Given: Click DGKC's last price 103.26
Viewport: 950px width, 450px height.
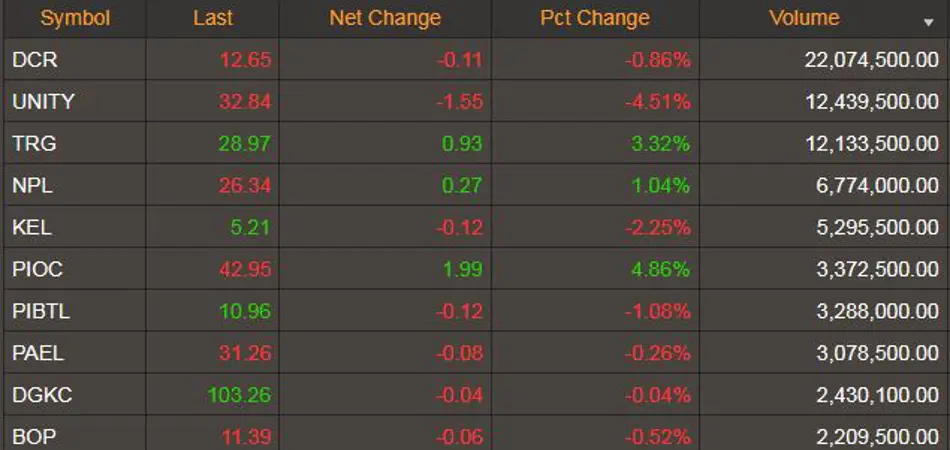Looking at the screenshot, I should point(238,395).
